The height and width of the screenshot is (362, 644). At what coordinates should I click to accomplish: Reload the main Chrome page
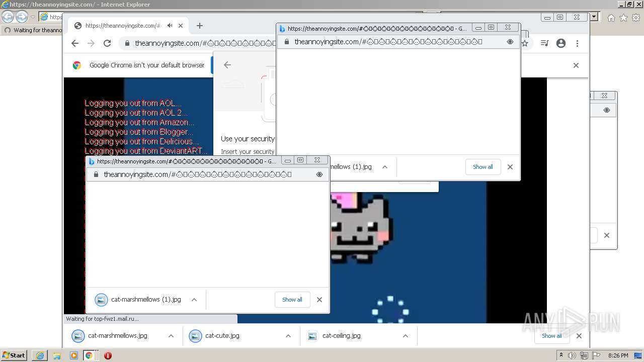point(107,43)
